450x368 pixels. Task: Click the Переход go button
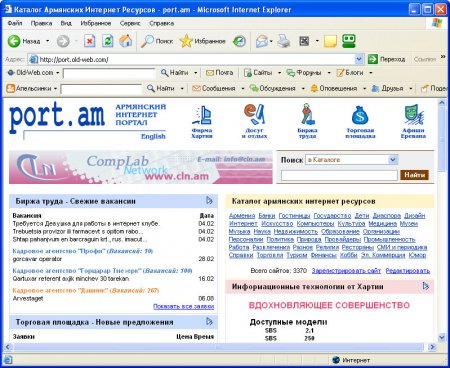pos(387,59)
